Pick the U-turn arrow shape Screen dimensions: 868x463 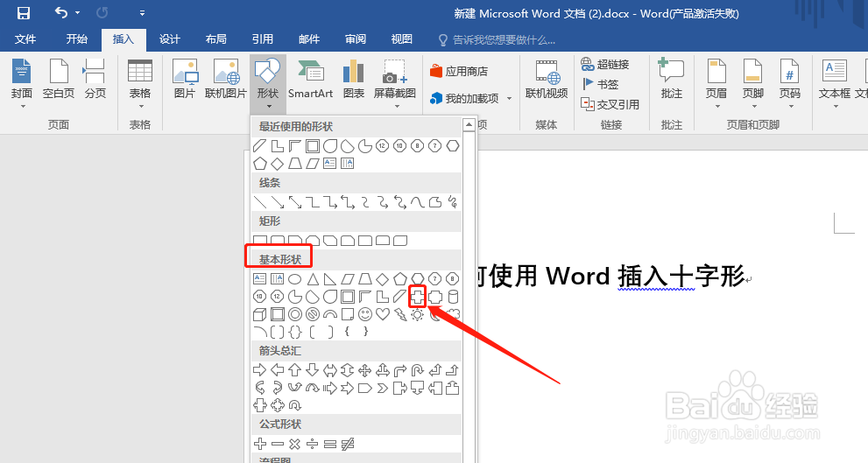click(418, 370)
